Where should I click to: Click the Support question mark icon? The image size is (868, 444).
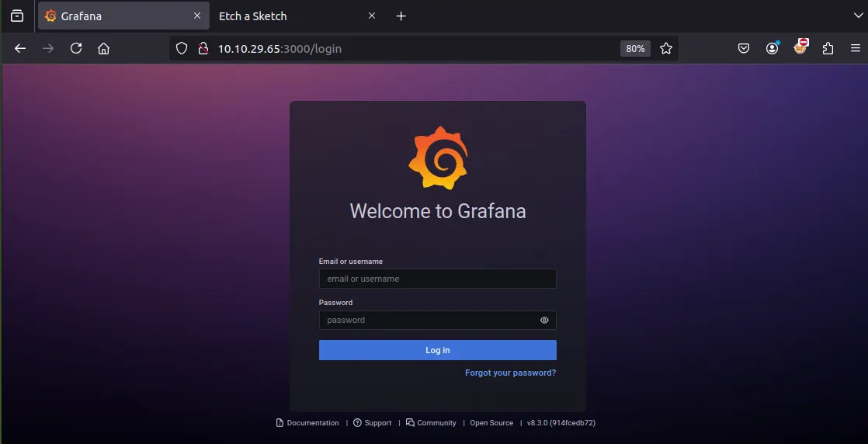[358, 422]
